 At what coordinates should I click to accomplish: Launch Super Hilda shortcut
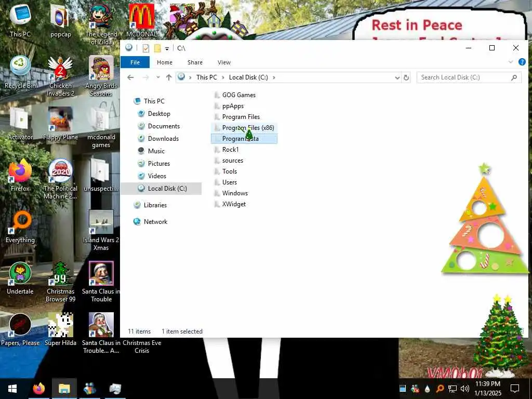click(60, 329)
